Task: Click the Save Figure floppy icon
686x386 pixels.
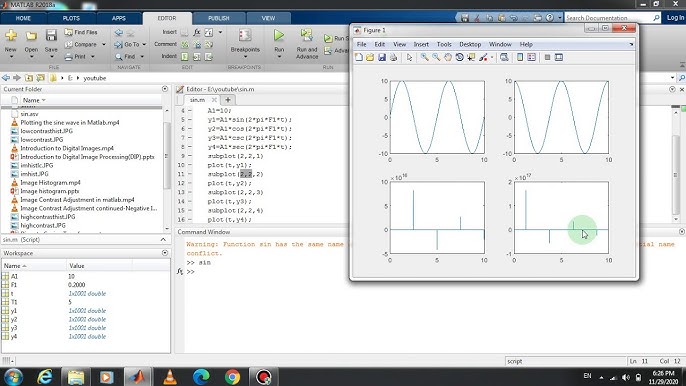Action: point(382,57)
